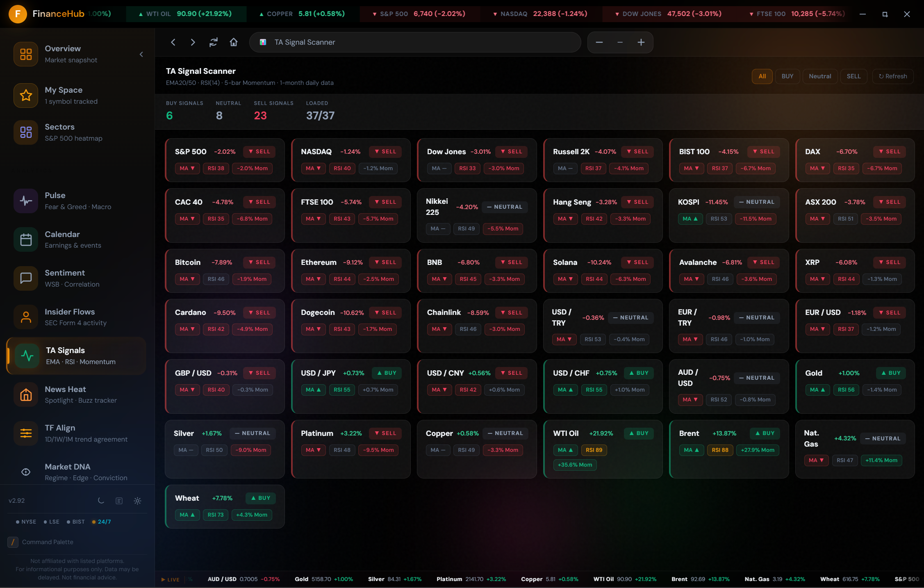
Task: Click the TA Signal Scanner address bar favicon
Action: tap(263, 42)
